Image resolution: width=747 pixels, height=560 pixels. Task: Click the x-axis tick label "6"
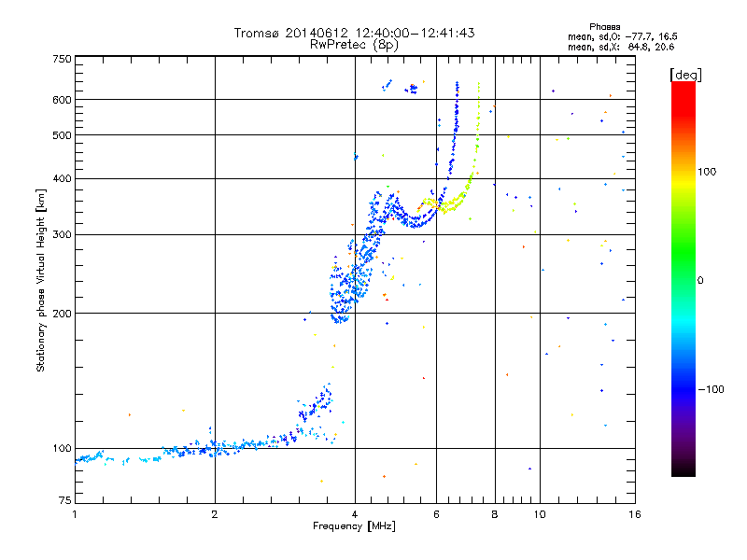(436, 514)
